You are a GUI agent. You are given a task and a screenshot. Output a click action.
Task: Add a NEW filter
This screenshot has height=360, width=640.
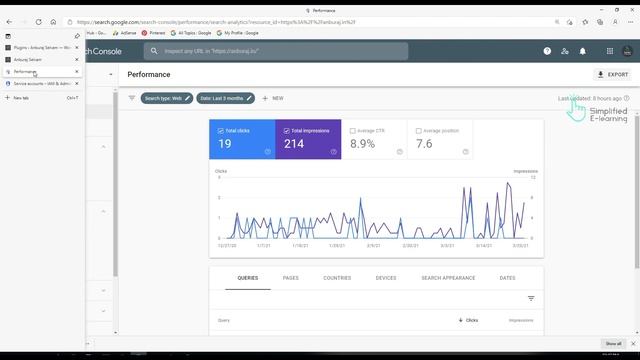pyautogui.click(x=273, y=98)
